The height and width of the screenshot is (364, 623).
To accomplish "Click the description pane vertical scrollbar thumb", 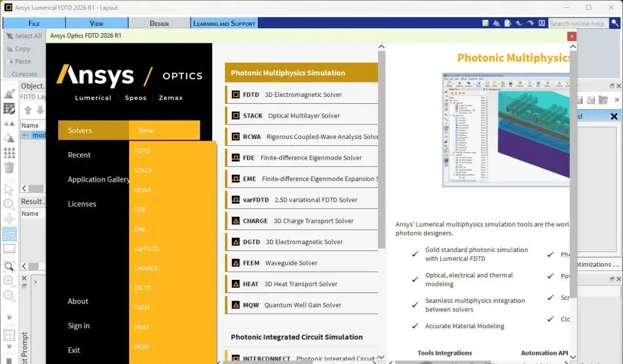I will tap(573, 173).
